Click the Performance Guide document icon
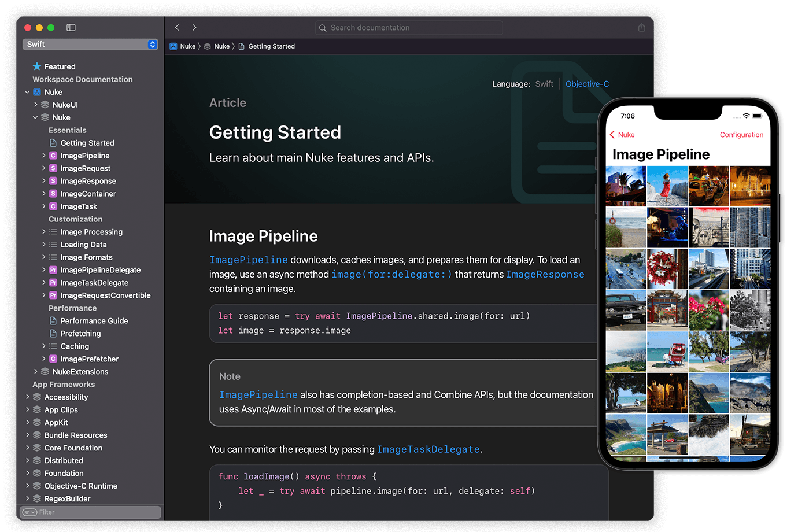The image size is (798, 532). pos(53,321)
